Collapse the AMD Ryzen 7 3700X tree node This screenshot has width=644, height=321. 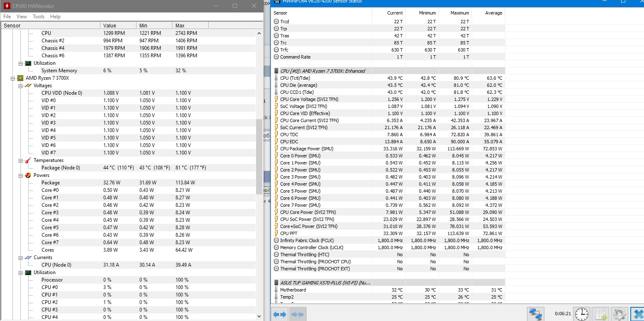pos(13,78)
